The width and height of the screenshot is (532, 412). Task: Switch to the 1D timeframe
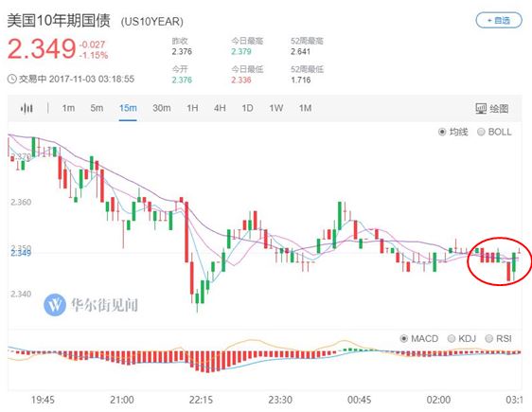247,108
